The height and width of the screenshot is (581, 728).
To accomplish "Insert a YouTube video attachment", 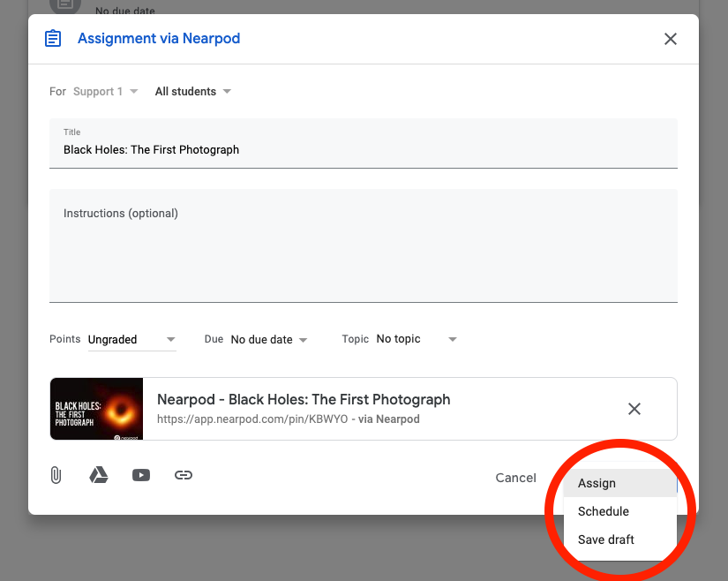I will (x=141, y=475).
